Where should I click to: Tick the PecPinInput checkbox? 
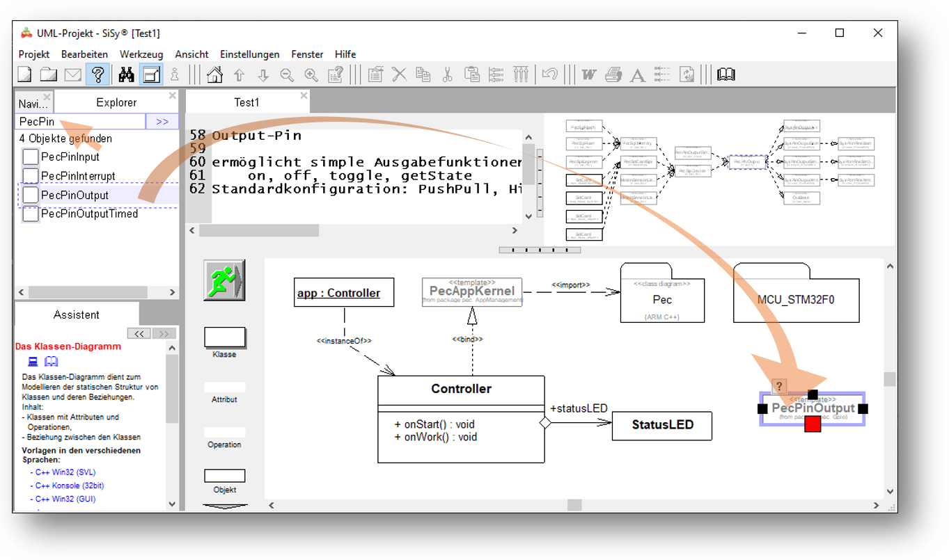31,157
